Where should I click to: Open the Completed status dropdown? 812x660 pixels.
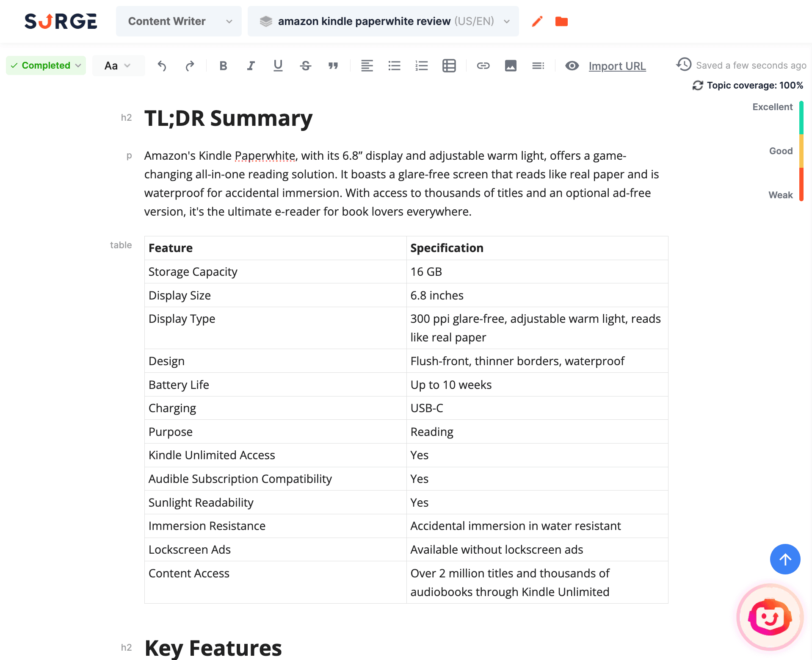point(46,66)
